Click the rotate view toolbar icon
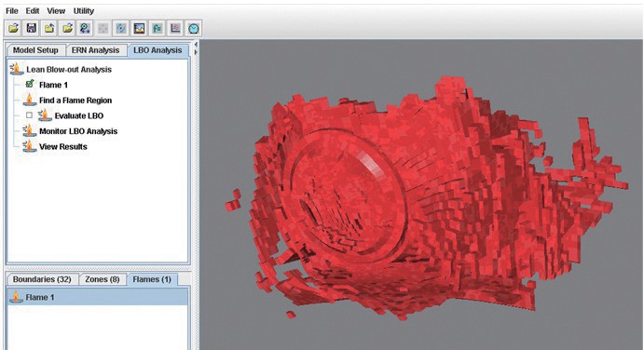The height and width of the screenshot is (350, 644). tap(121, 28)
